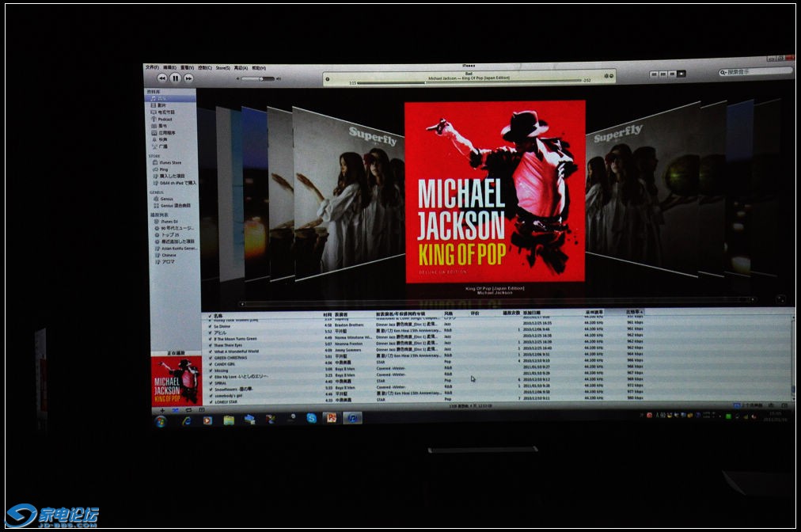Open the 查看(V) menu
Image resolution: width=801 pixels, height=532 pixels.
tap(187, 67)
